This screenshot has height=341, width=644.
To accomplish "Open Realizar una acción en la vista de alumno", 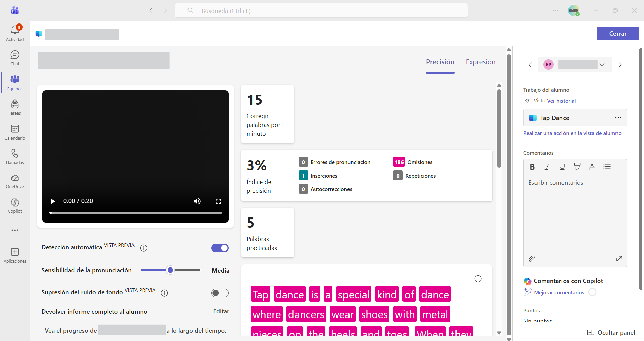I will [572, 133].
